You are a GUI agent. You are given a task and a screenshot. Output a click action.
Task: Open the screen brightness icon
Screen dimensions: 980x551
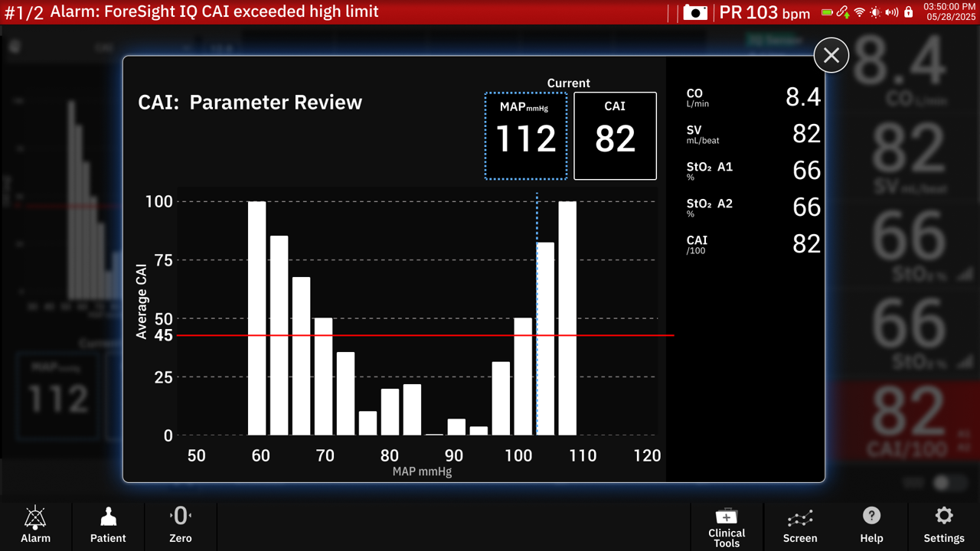point(875,12)
